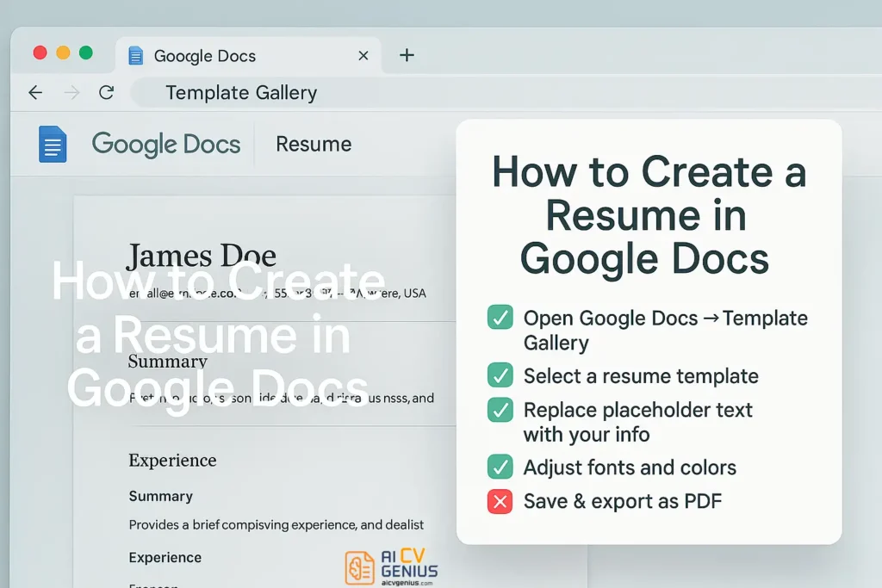Click the serif Experience heading in resume
This screenshot has height=588, width=882.
pos(172,461)
